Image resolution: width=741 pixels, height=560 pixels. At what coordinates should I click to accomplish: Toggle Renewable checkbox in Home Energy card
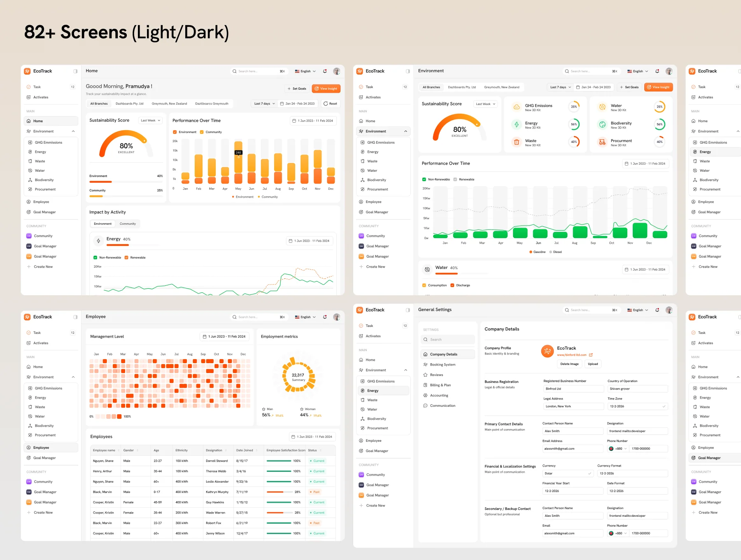tap(126, 258)
